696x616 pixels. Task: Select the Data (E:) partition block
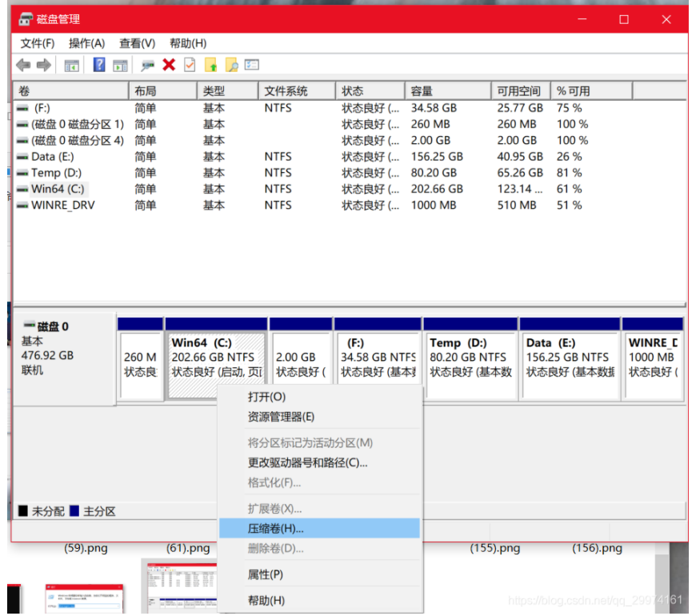[570, 359]
